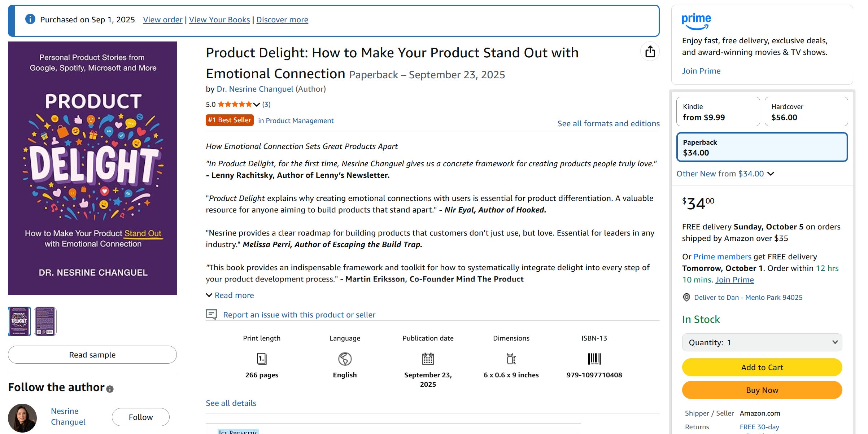This screenshot has height=434, width=868.
Task: Click the info icon next to Follow the author
Action: point(110,389)
